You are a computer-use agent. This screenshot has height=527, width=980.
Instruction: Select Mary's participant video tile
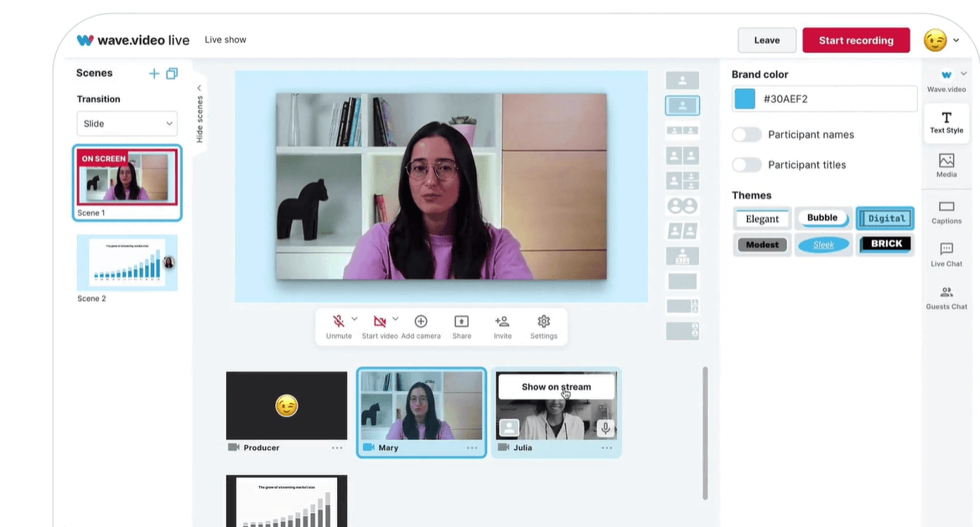click(x=421, y=406)
